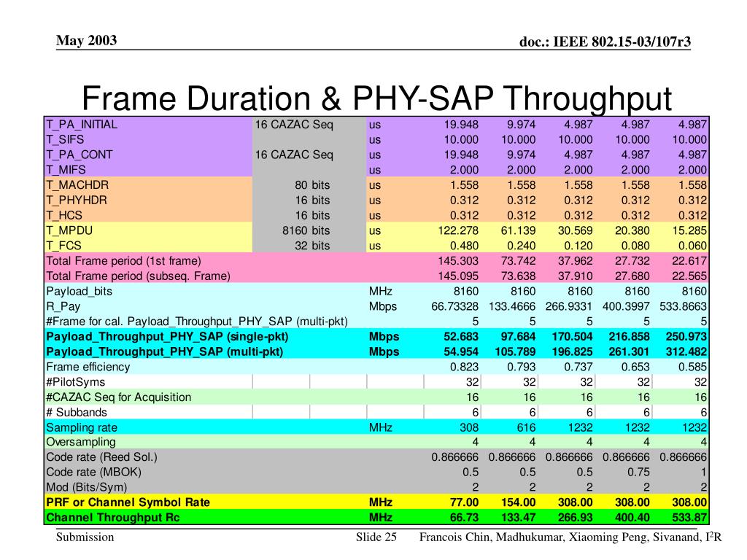This screenshot has height=560, width=747.
Task: Click the sampling rate value '308'
Action: (x=469, y=427)
